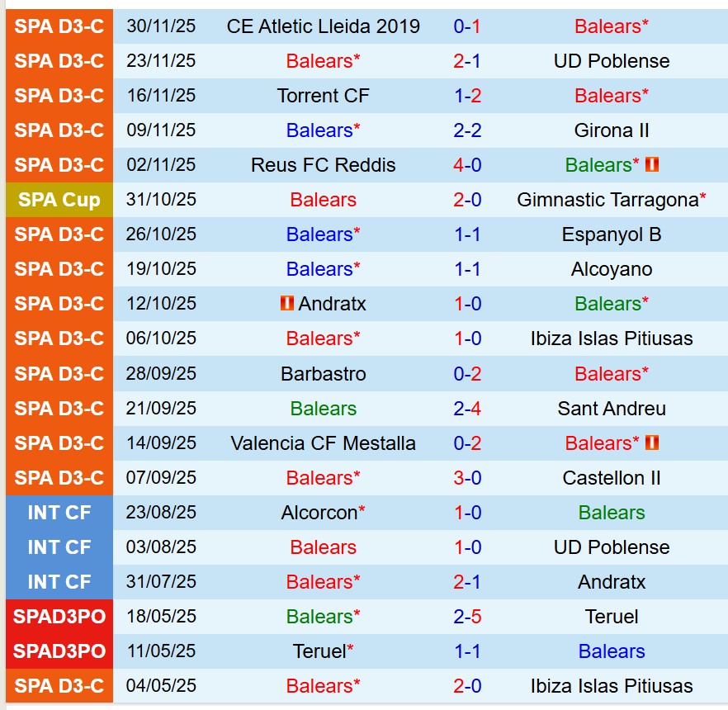Open the 2-5 score against Teruel
Viewport: 728px width, 710px height.
[467, 617]
